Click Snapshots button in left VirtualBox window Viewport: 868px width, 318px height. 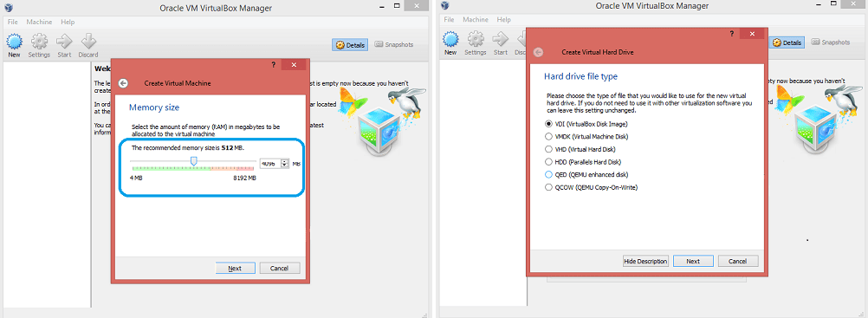(394, 44)
